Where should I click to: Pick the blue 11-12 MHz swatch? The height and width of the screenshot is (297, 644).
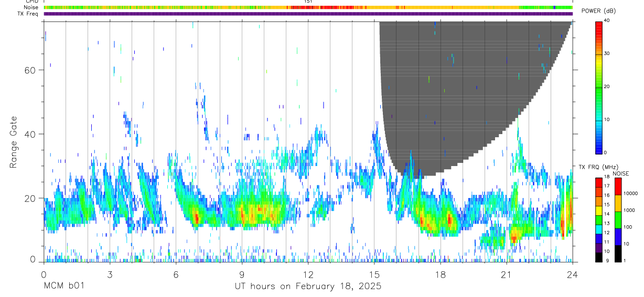[599, 238]
